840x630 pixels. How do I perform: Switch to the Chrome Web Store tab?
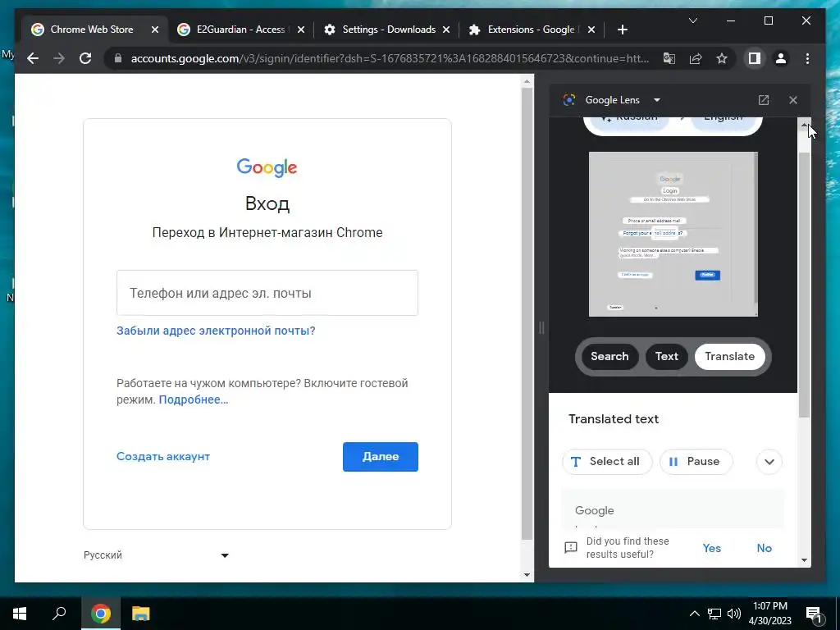point(95,30)
